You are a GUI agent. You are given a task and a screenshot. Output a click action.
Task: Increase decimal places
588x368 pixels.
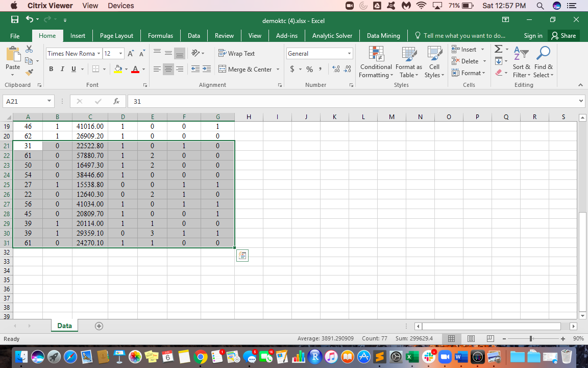click(336, 69)
